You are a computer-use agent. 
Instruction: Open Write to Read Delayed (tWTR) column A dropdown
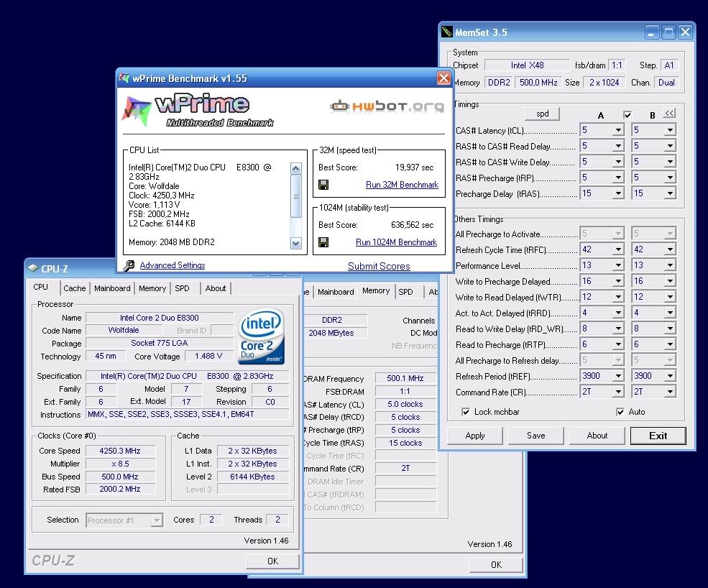(x=618, y=297)
